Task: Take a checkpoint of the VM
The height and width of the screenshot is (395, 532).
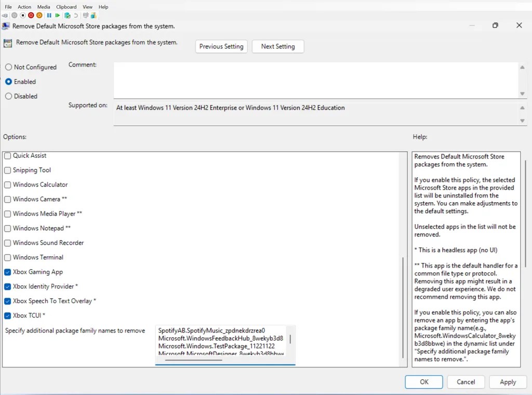Action: (67, 15)
